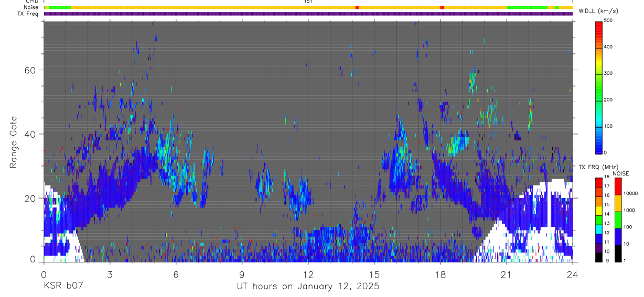Click the '200' tick on WID colorbar
The image size is (644, 297).
coord(609,100)
